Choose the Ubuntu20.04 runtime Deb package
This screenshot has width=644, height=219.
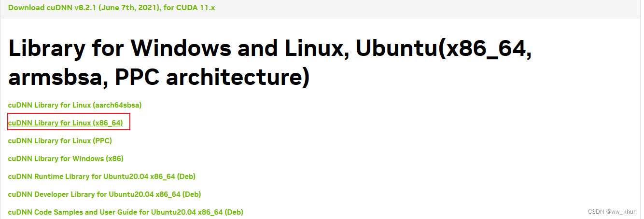(102, 177)
